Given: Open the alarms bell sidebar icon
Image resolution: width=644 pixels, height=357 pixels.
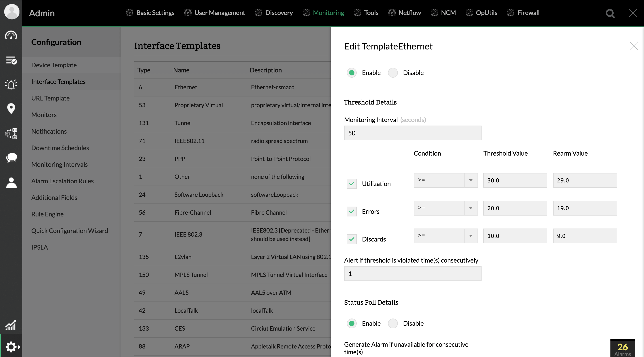Looking at the screenshot, I should [x=11, y=84].
